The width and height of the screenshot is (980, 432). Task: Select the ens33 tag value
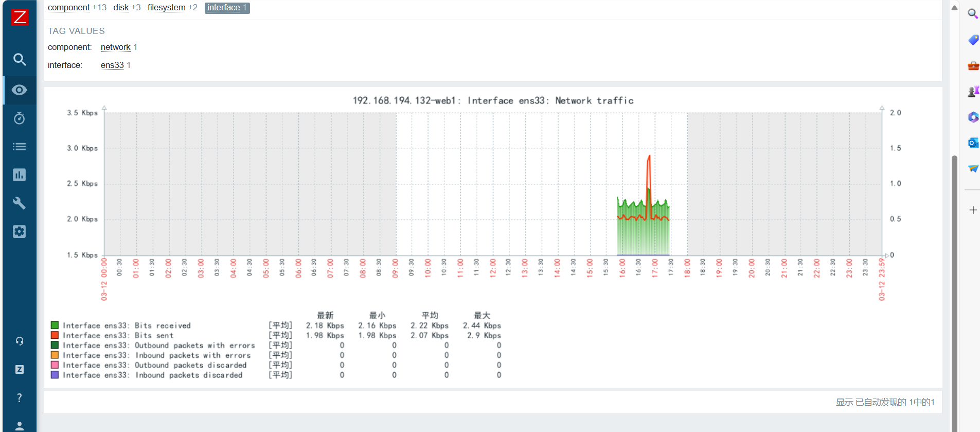[x=112, y=65]
